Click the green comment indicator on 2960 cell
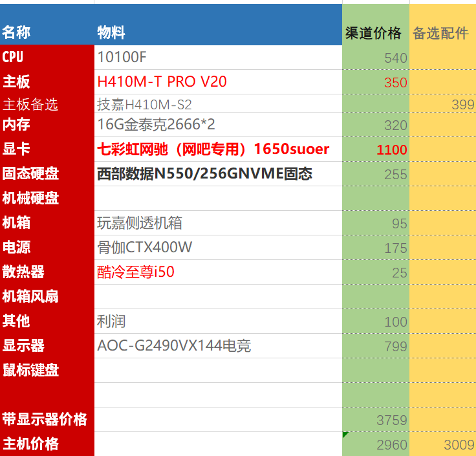This screenshot has height=456, width=476. click(345, 435)
